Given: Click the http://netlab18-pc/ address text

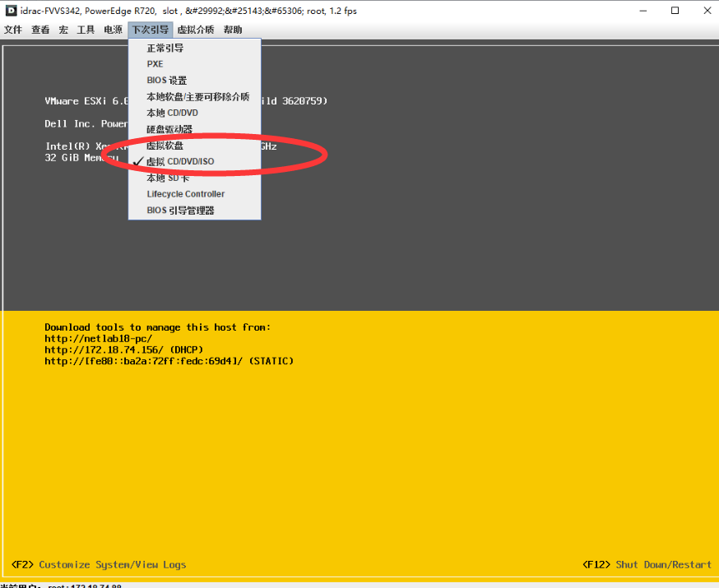Looking at the screenshot, I should [99, 339].
